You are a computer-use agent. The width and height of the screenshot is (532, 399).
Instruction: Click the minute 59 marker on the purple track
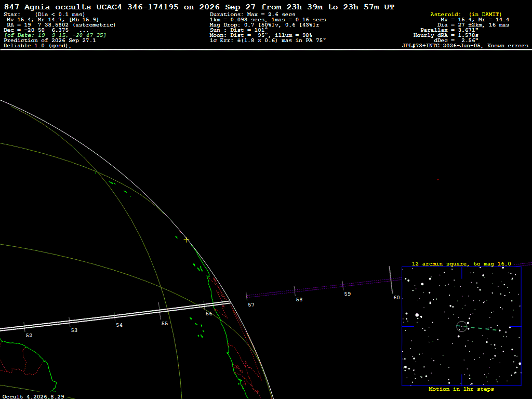pyautogui.click(x=343, y=285)
